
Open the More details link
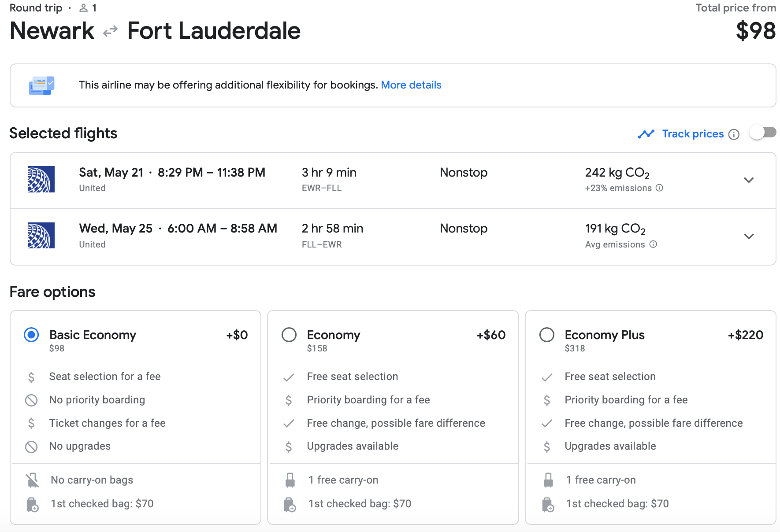[x=411, y=85]
